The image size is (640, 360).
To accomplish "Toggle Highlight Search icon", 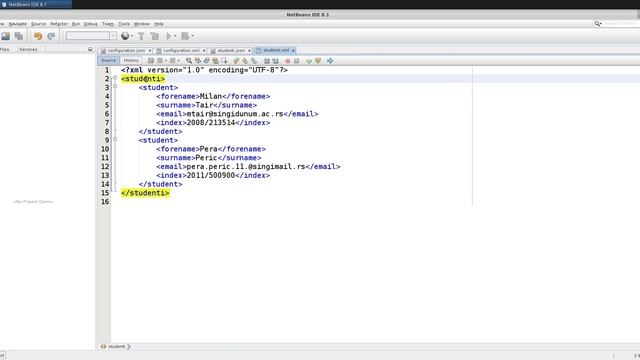I will pyautogui.click(x=215, y=61).
